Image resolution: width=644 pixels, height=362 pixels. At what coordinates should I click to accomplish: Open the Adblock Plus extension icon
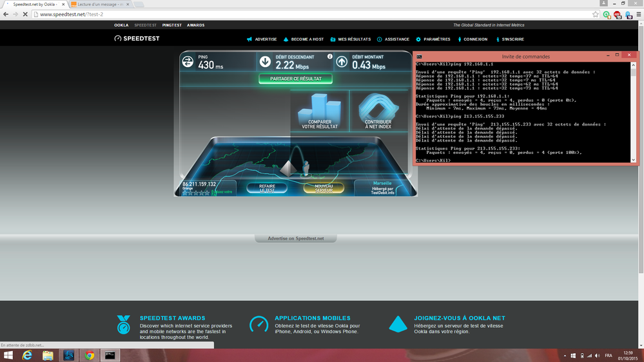[x=618, y=14]
